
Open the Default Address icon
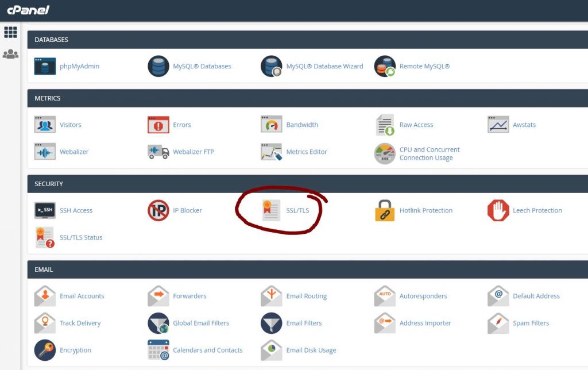click(x=498, y=296)
